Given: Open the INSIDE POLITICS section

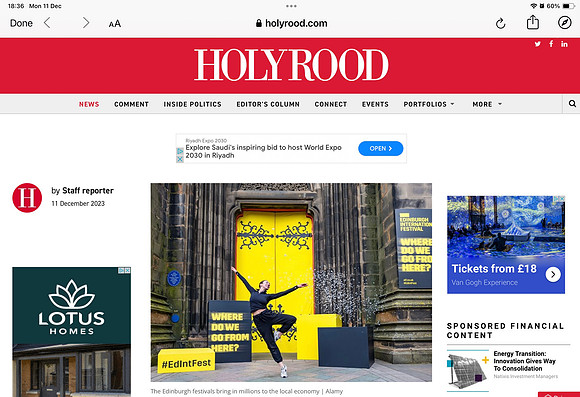Looking at the screenshot, I should [x=192, y=104].
